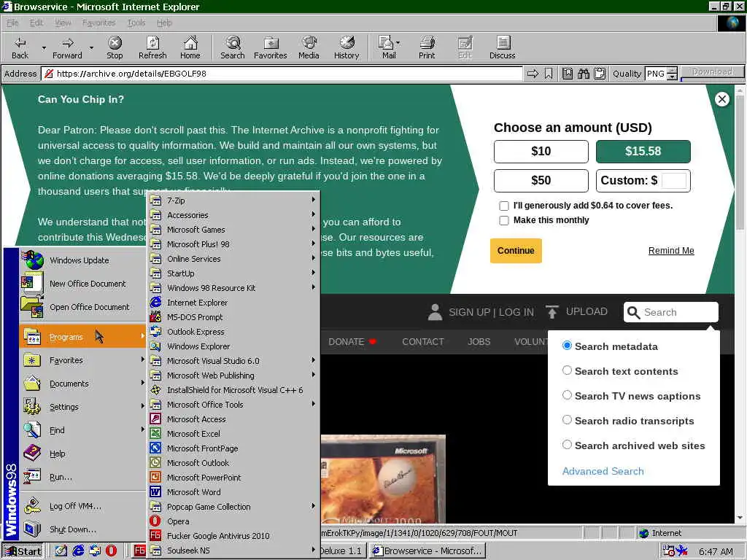
Task: Change the Quality PNG selector
Action: [661, 74]
